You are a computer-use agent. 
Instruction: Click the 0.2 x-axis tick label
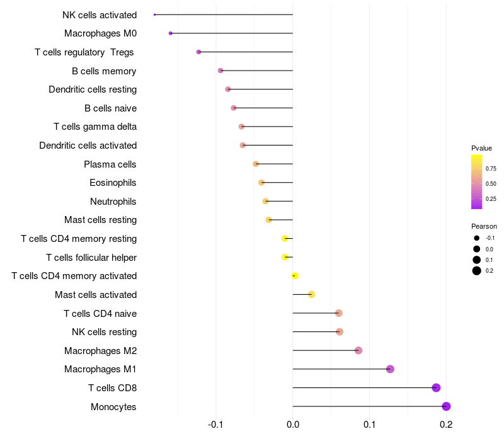[x=446, y=425]
